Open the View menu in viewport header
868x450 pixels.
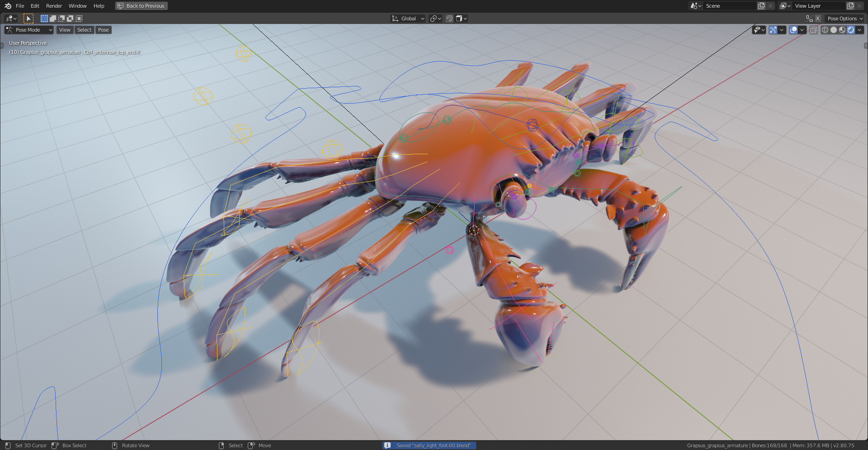pyautogui.click(x=65, y=30)
